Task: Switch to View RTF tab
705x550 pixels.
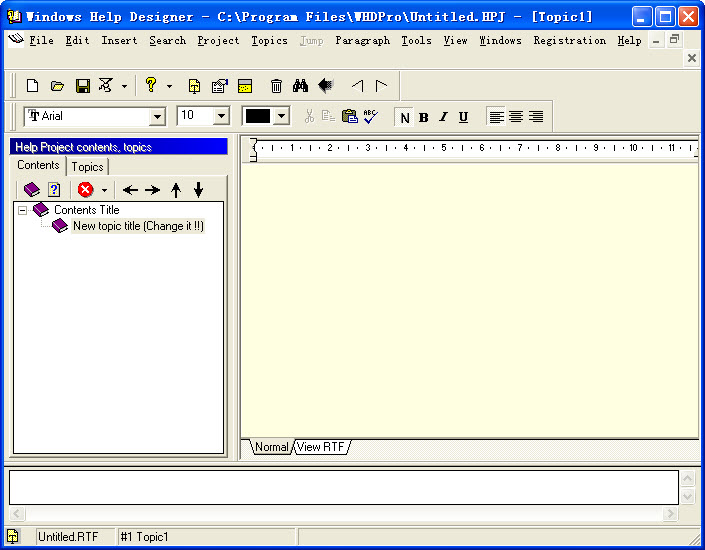Action: coord(321,447)
